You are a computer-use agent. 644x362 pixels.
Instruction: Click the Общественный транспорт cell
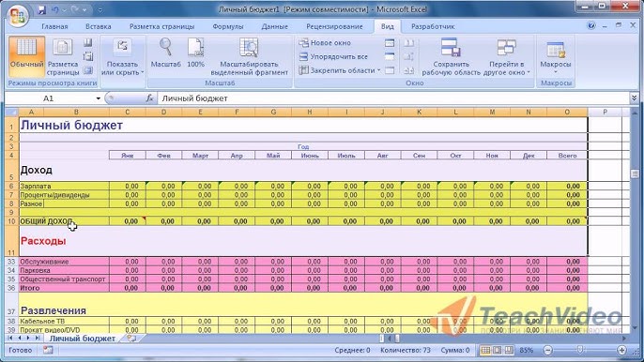[x=64, y=279]
